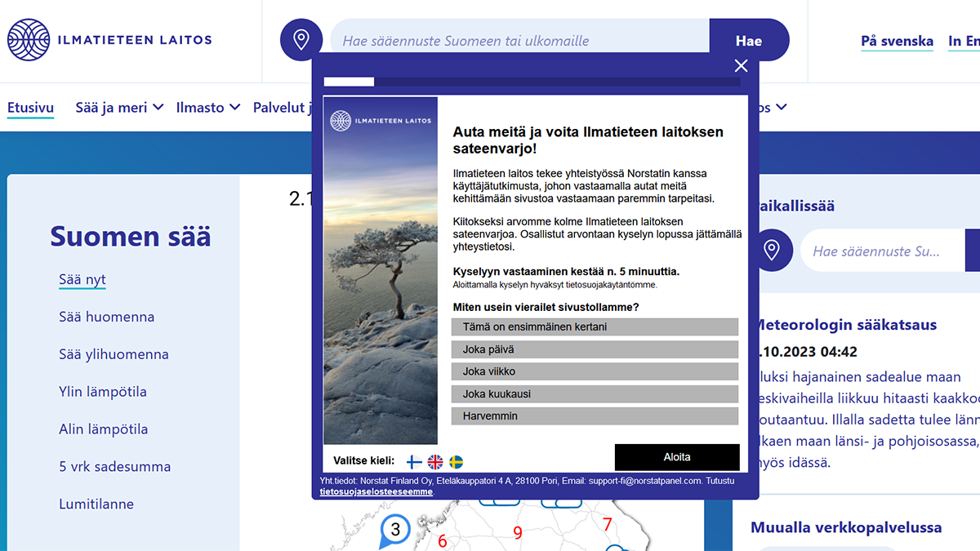The height and width of the screenshot is (551, 980).
Task: Switch the site to 'På svenska'
Action: [897, 41]
